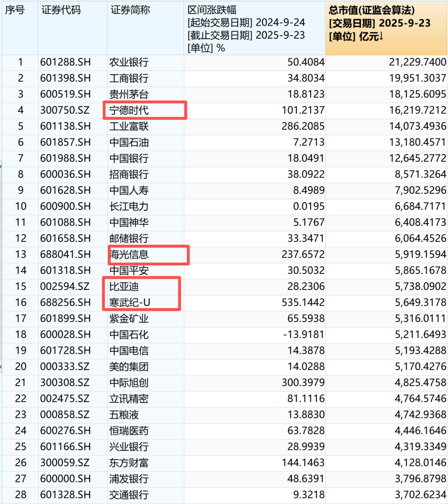Click the 区间涨跌幅 column header
The width and height of the screenshot is (448, 504).
[255, 28]
